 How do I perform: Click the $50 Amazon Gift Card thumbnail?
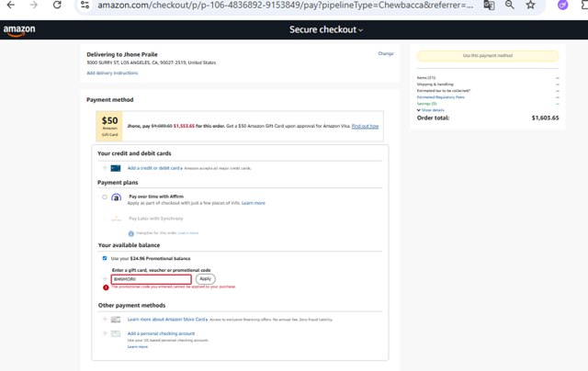[x=109, y=127]
